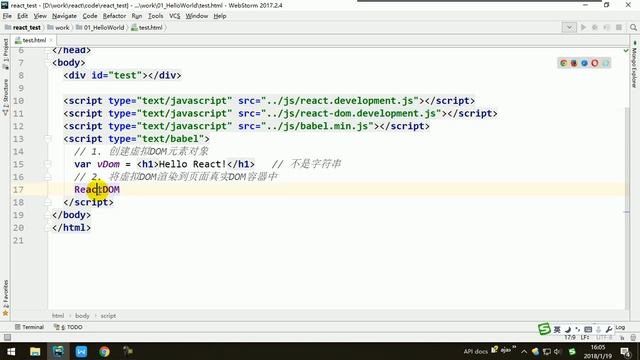Open the Structure tool window sidebar tab
Image resolution: width=640 pixels, height=360 pixels.
(x=5, y=97)
